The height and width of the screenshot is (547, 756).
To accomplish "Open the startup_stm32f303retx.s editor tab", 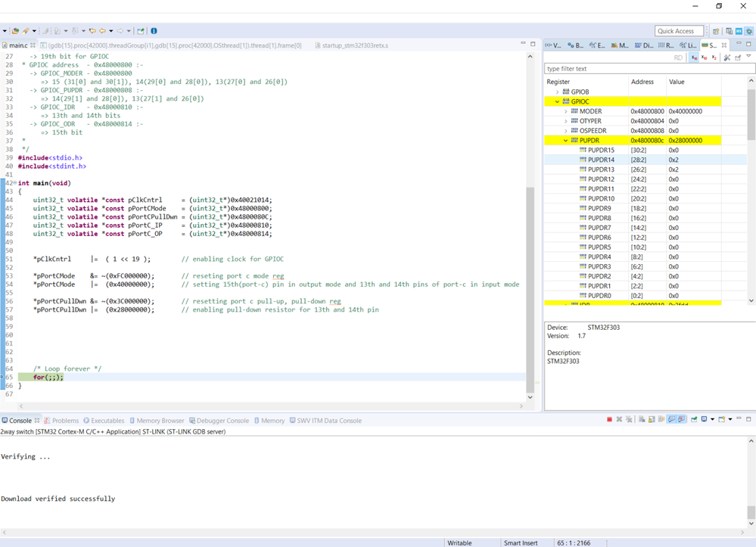I will pyautogui.click(x=355, y=45).
